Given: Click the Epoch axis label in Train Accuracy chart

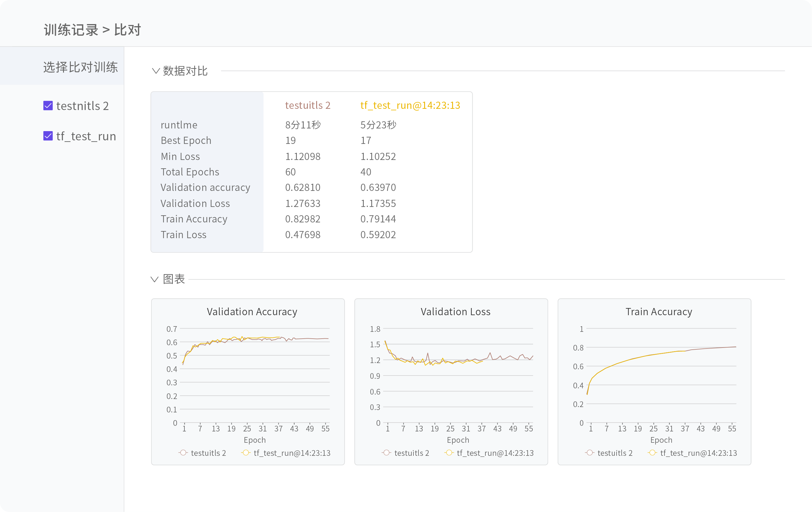Looking at the screenshot, I should pyautogui.click(x=661, y=440).
